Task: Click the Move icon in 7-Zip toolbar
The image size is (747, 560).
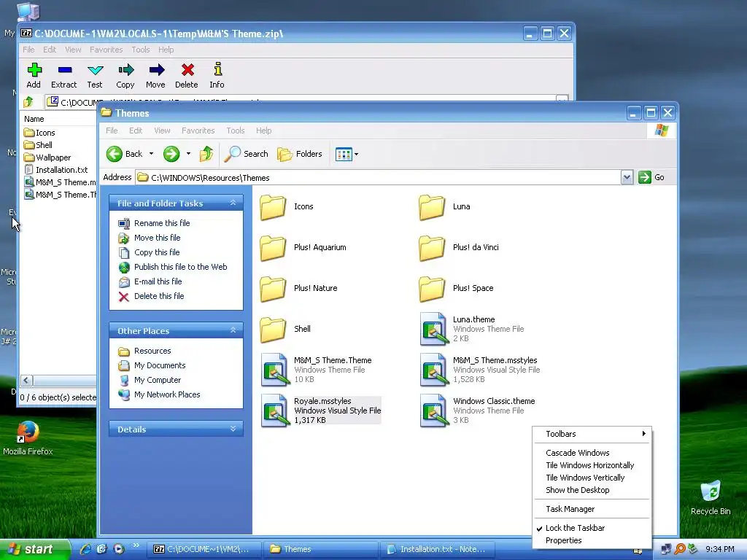Action: (156, 70)
